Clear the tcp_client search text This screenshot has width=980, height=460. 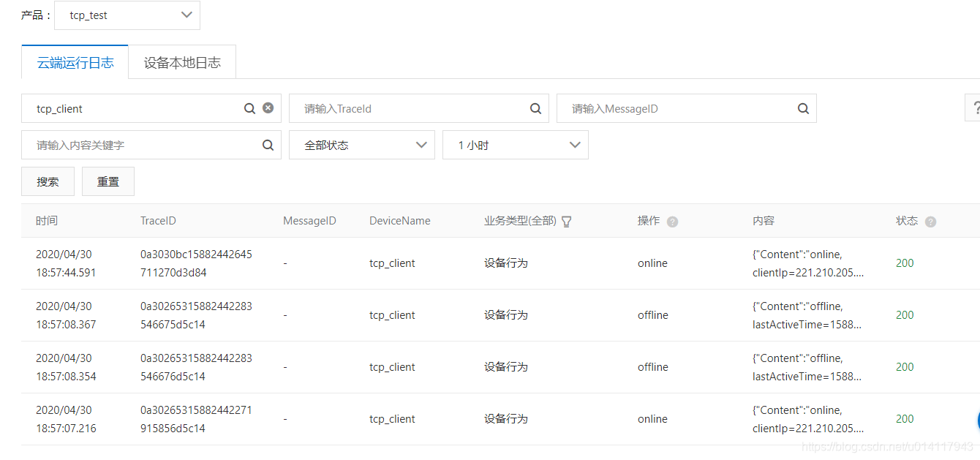coord(268,108)
